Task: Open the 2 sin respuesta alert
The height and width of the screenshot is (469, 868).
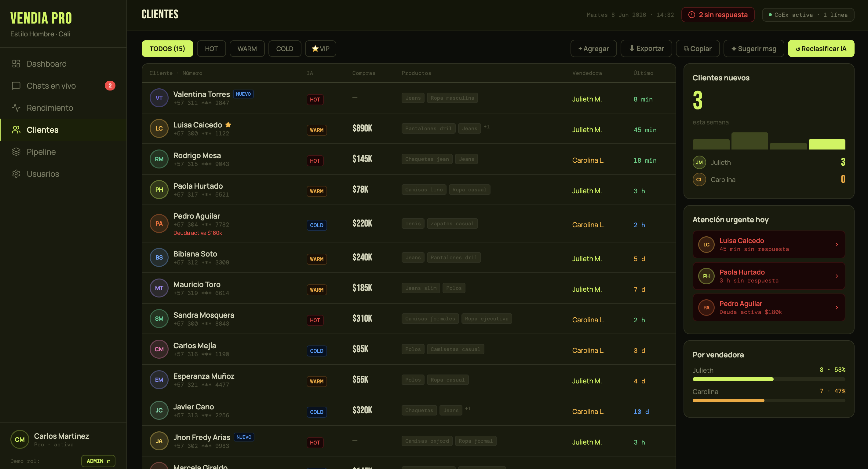Action: coord(718,15)
